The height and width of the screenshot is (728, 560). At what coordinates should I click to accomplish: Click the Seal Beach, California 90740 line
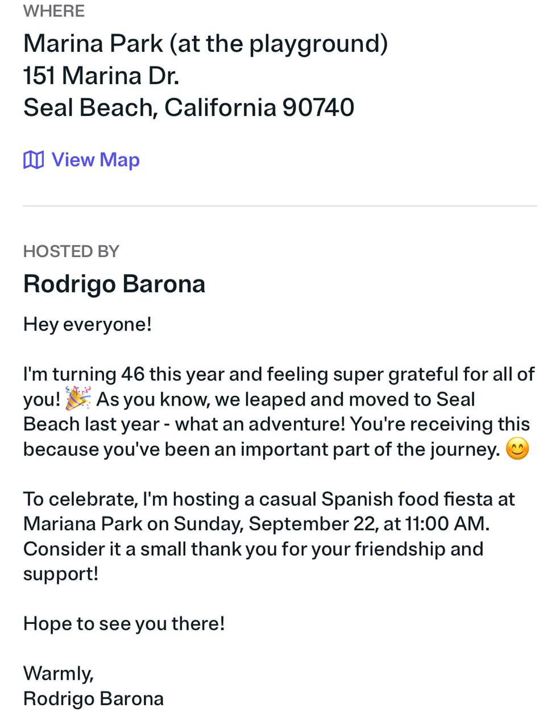pos(189,107)
